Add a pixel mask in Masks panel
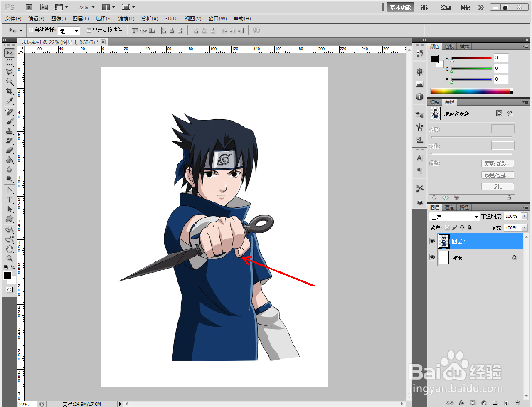 click(x=499, y=113)
